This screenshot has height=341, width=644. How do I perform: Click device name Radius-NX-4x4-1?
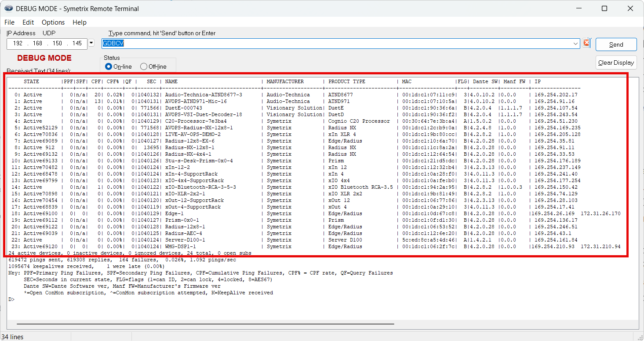pos(188,154)
